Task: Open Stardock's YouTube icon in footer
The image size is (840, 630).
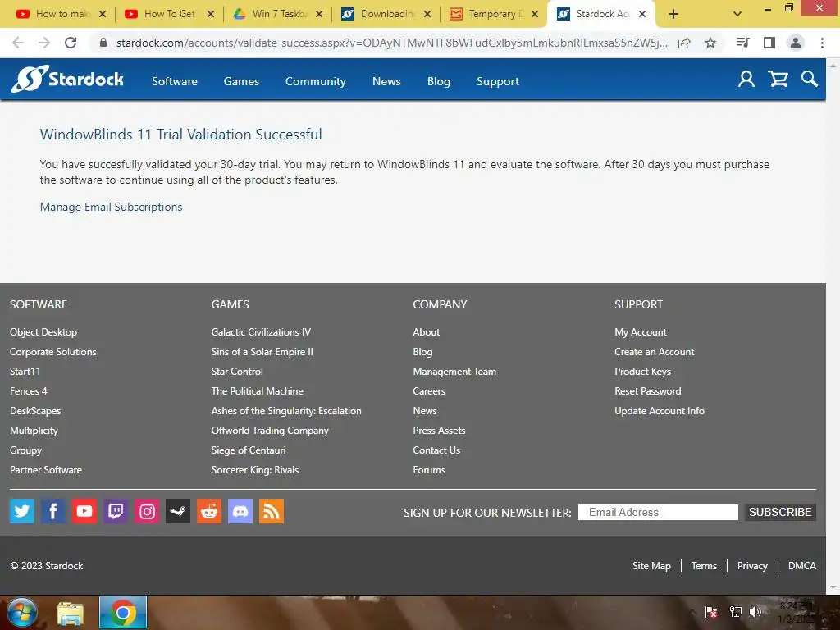Action: (84, 511)
